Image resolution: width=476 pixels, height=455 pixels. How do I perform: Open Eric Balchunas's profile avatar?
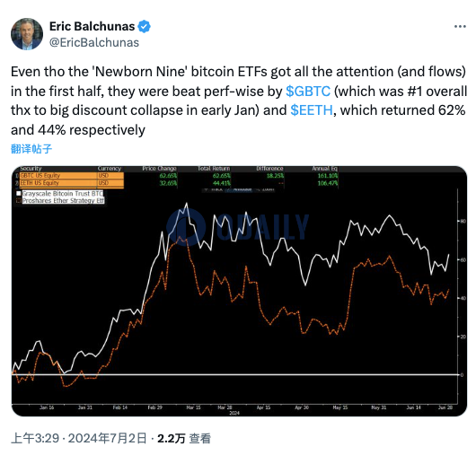[27, 34]
